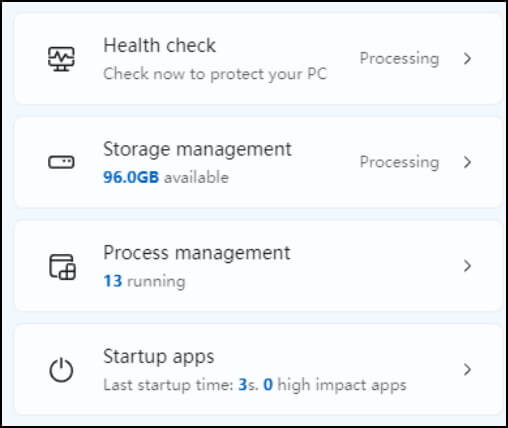
Task: Click the Storage management Processing status
Action: click(399, 163)
